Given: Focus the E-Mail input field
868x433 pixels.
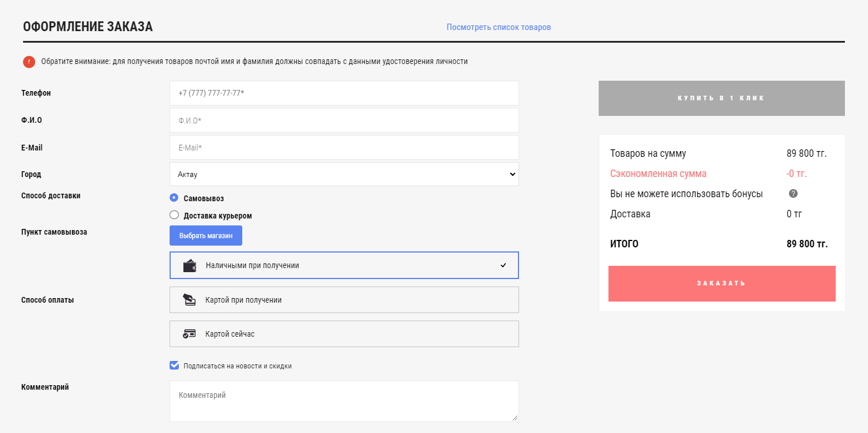Looking at the screenshot, I should pos(344,147).
